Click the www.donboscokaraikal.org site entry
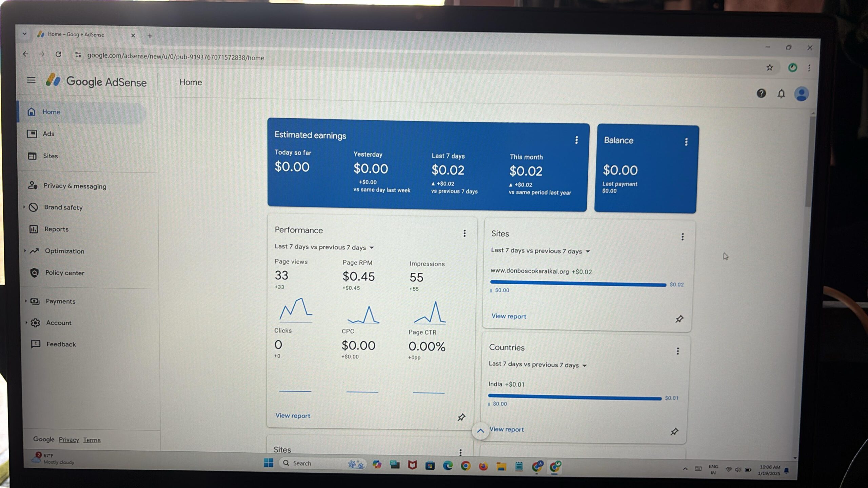This screenshot has height=488, width=868. coord(530,271)
